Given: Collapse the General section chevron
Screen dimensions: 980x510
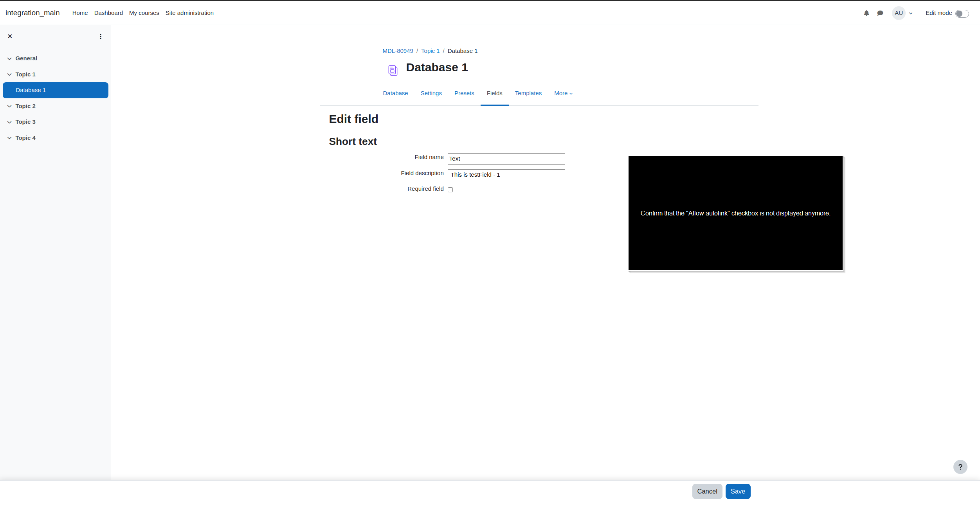Looking at the screenshot, I should coord(9,59).
